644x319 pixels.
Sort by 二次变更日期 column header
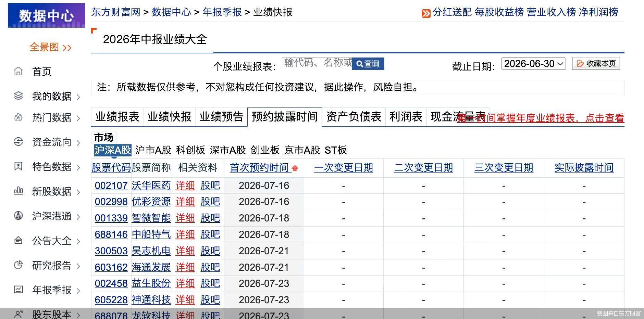(423, 168)
